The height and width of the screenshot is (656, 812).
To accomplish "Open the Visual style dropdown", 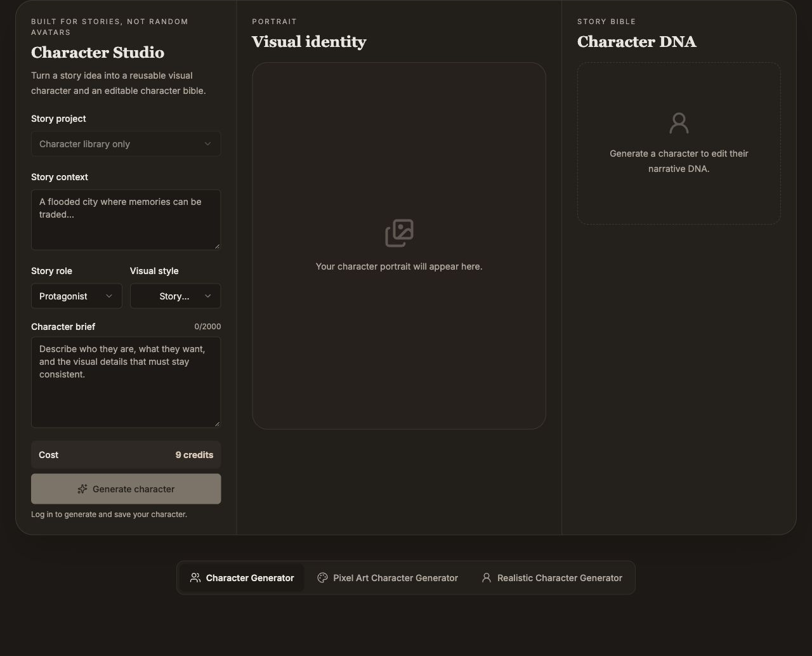I will pos(176,296).
